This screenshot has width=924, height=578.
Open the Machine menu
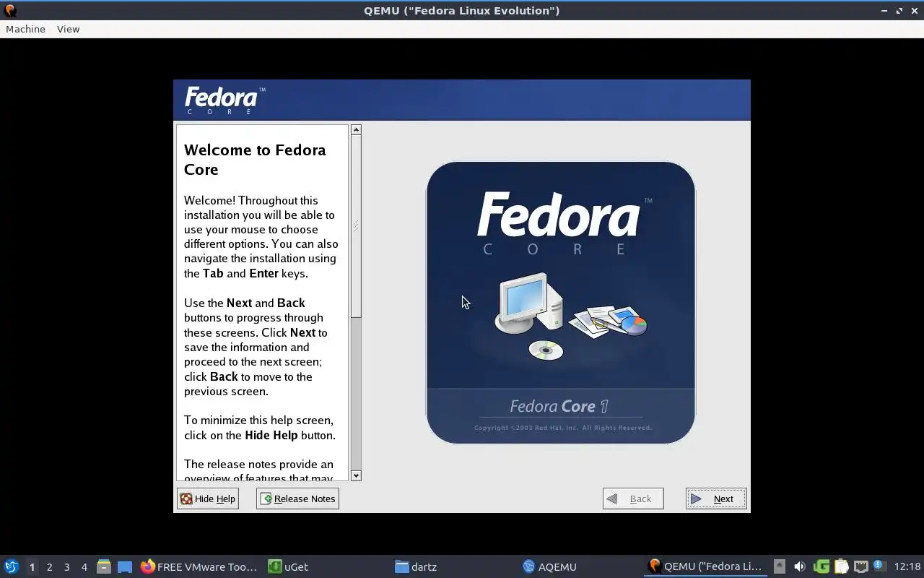pos(25,29)
